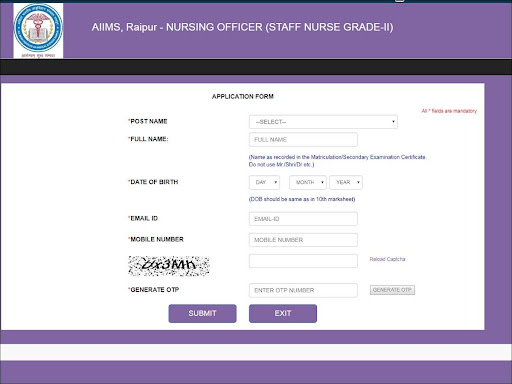Submit the application form
512x384 pixels.
(x=202, y=313)
